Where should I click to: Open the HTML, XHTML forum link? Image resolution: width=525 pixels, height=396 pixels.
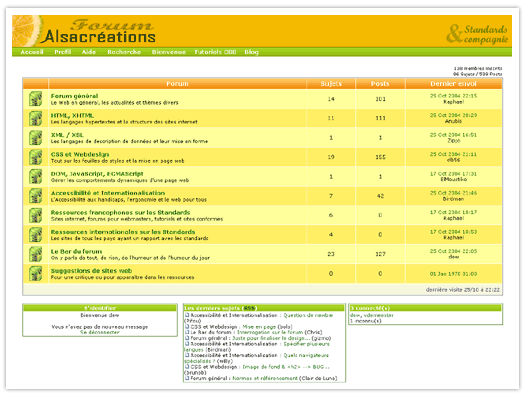(x=72, y=115)
